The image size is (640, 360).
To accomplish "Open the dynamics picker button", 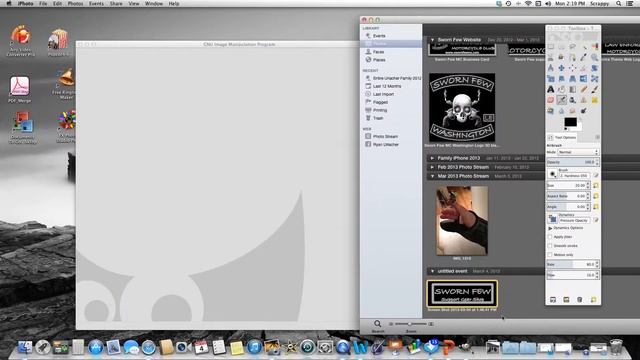I will pyautogui.click(x=552, y=219).
